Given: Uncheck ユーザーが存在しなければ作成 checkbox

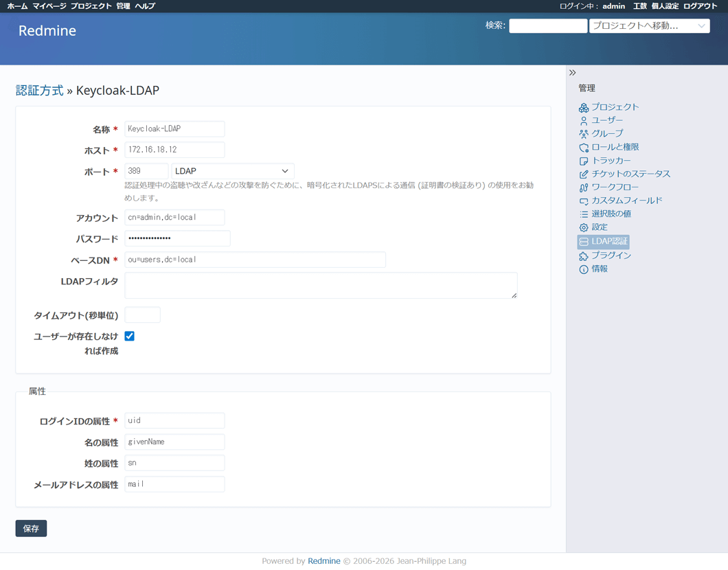Looking at the screenshot, I should tap(129, 336).
